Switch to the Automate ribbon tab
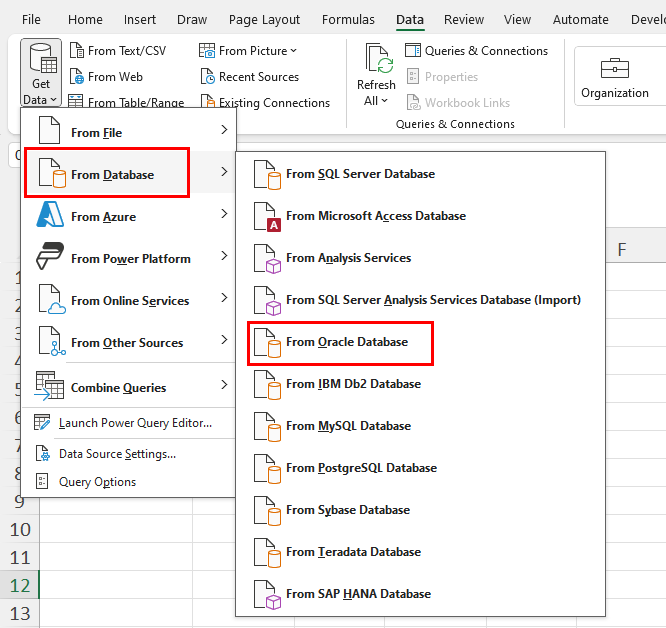The width and height of the screenshot is (666, 628). (581, 20)
